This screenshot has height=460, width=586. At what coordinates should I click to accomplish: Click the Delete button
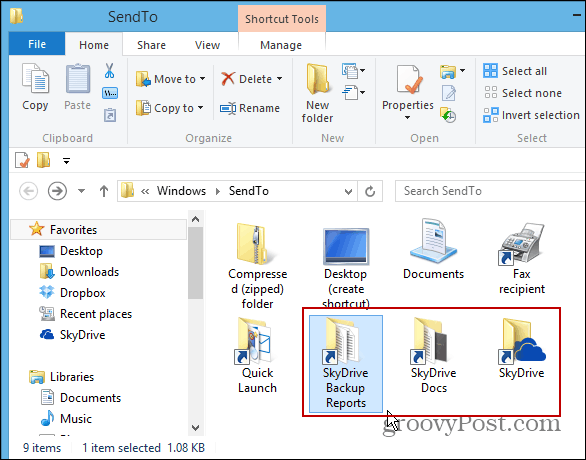point(247,79)
